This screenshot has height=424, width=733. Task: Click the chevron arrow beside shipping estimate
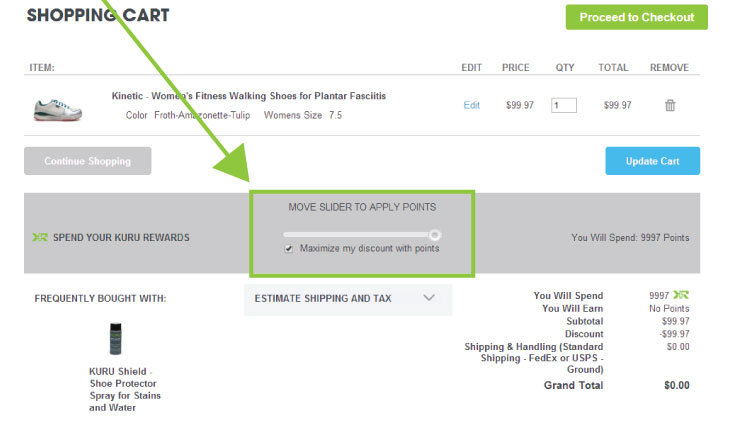click(x=429, y=298)
